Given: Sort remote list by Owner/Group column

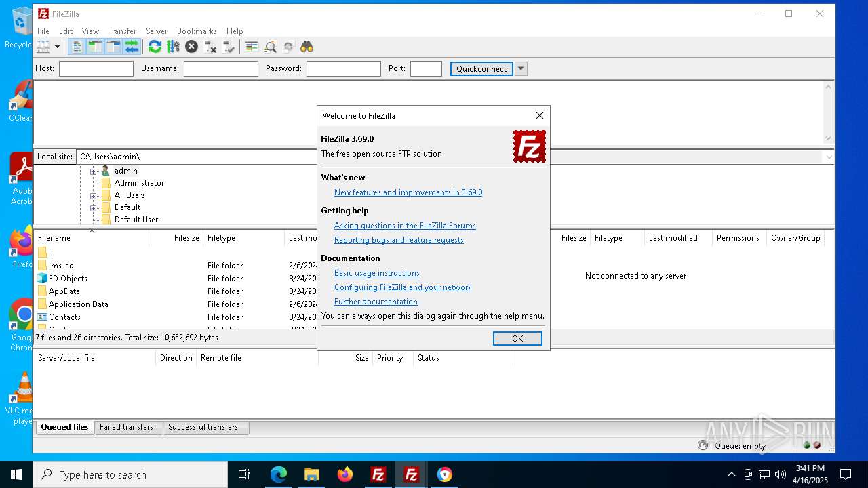Looking at the screenshot, I should (x=796, y=238).
